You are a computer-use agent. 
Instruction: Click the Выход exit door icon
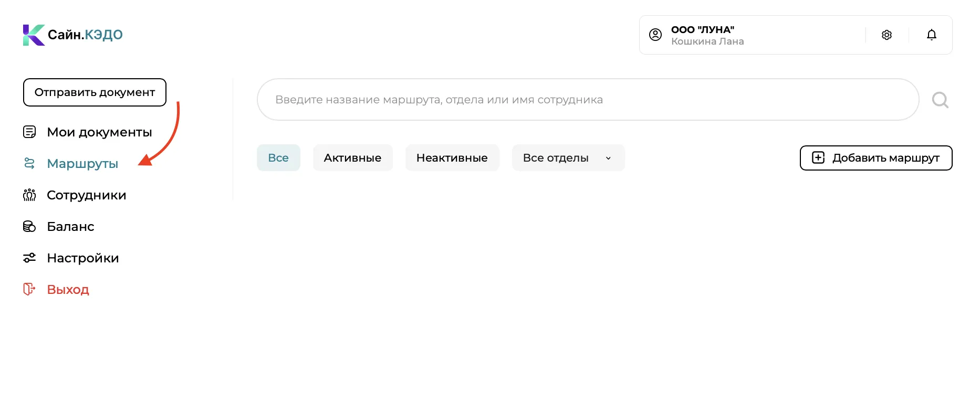pyautogui.click(x=29, y=289)
